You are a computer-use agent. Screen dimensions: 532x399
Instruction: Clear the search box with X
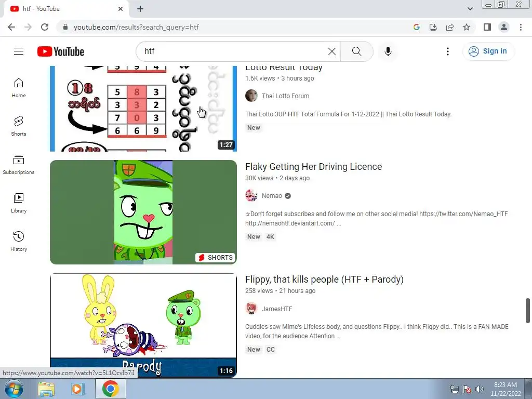332,51
